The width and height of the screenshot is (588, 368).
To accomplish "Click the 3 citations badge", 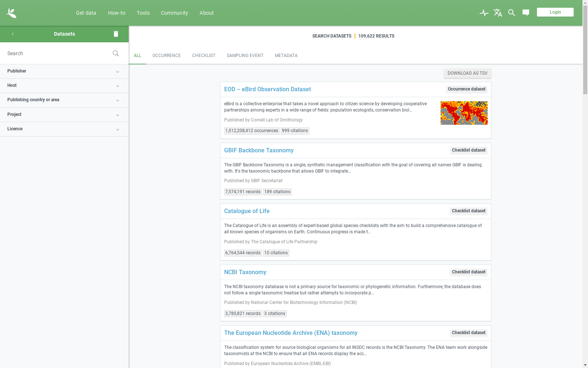I will coord(275,314).
